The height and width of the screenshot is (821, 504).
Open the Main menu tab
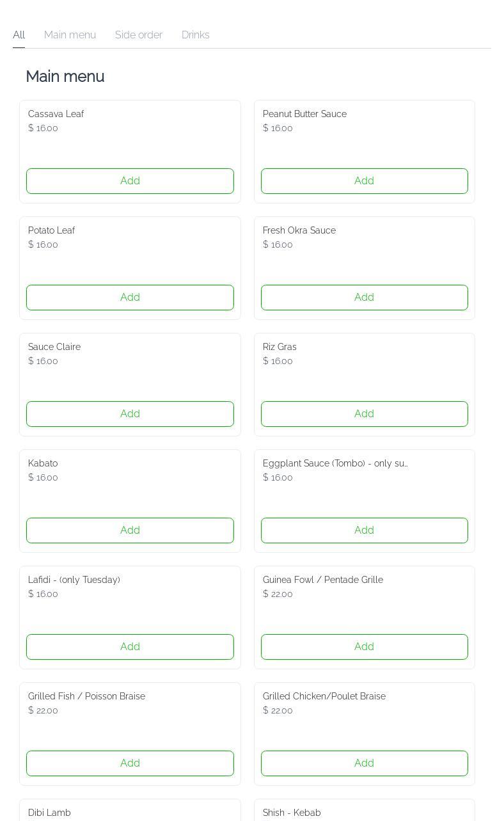tap(70, 35)
